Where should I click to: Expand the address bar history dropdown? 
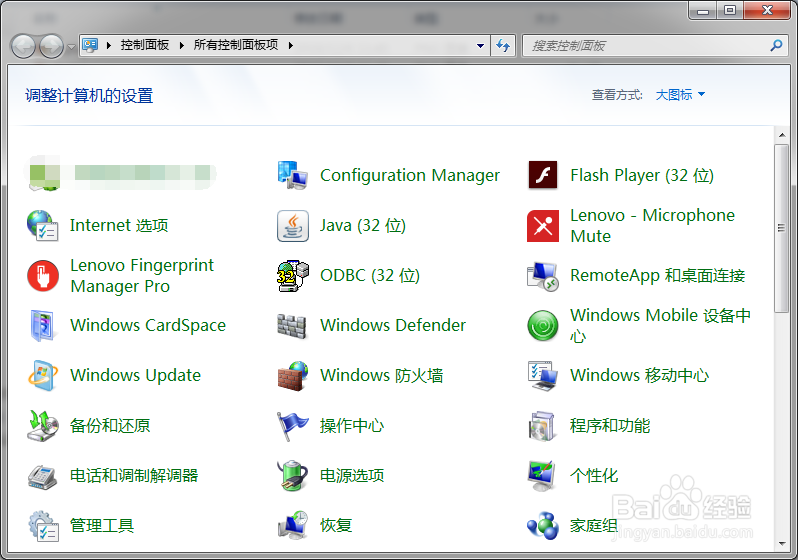(x=480, y=45)
